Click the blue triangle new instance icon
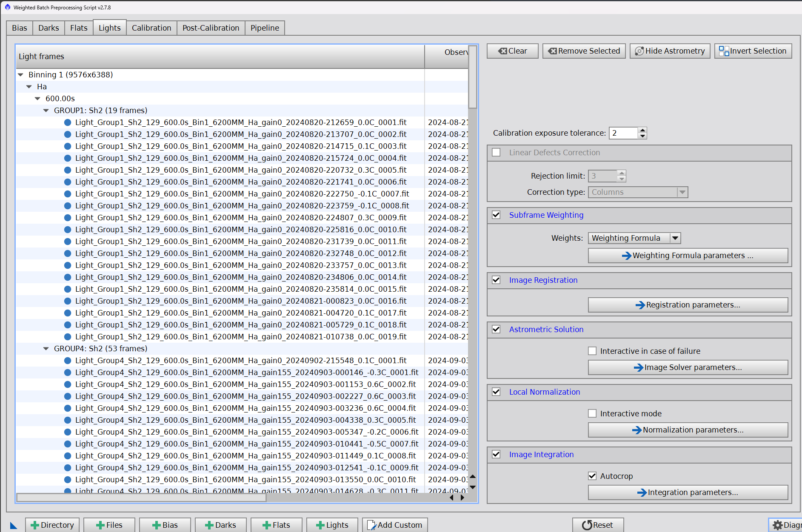The image size is (802, 532). pos(14,526)
